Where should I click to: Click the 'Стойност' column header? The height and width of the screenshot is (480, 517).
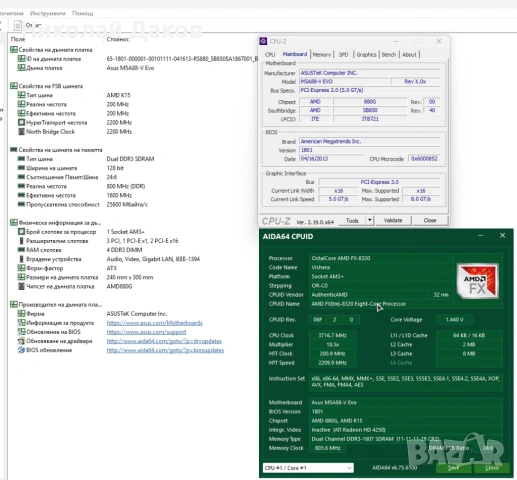tap(118, 39)
